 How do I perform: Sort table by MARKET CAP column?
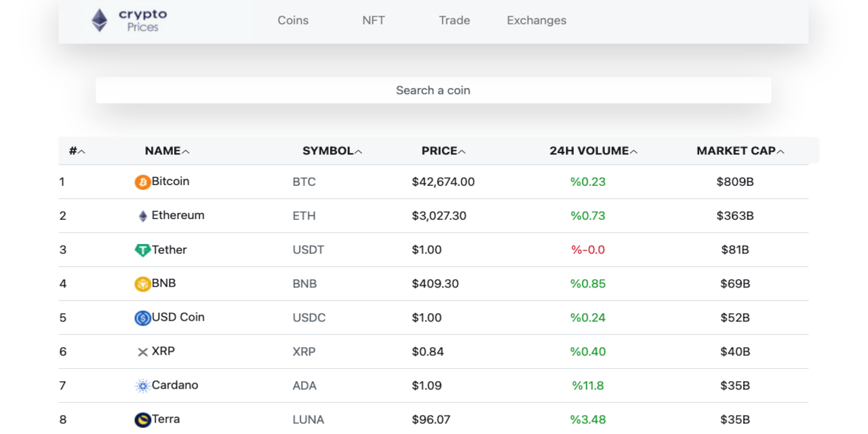pos(741,151)
